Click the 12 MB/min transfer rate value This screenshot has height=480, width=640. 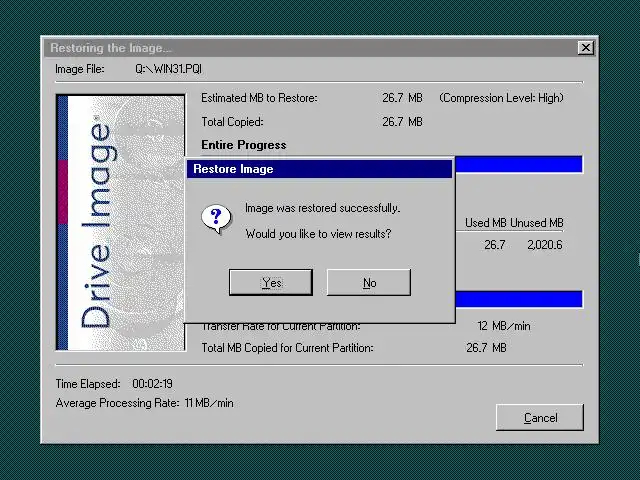[x=504, y=326]
